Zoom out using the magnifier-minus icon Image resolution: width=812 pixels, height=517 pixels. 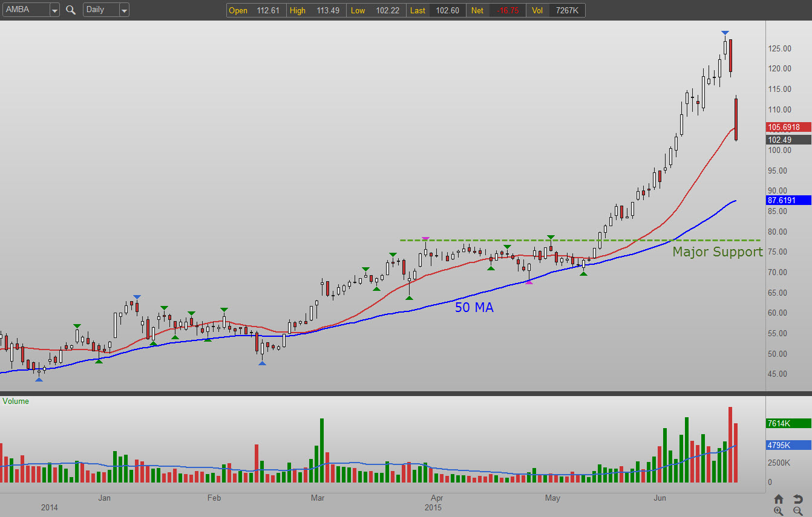point(797,511)
